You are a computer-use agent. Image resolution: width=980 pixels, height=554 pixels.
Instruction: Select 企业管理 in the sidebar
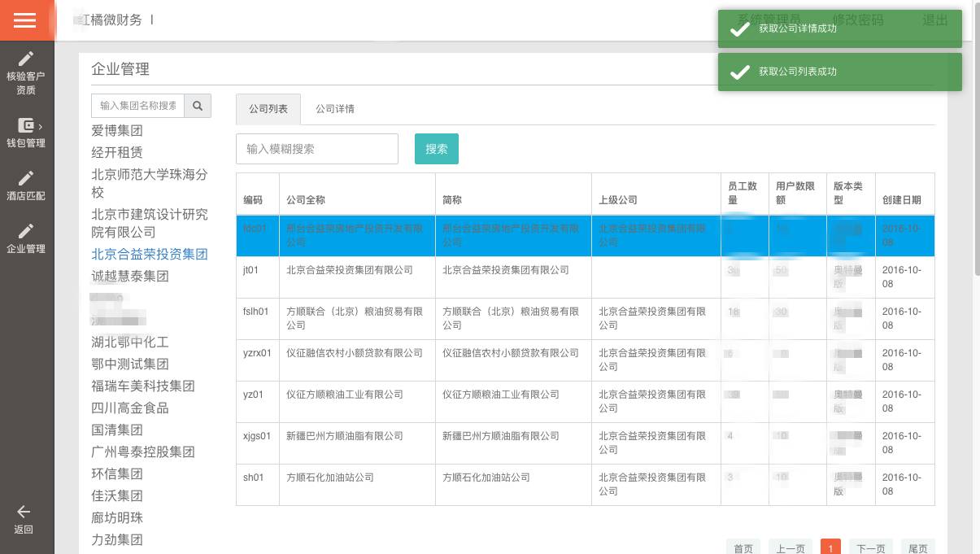26,239
